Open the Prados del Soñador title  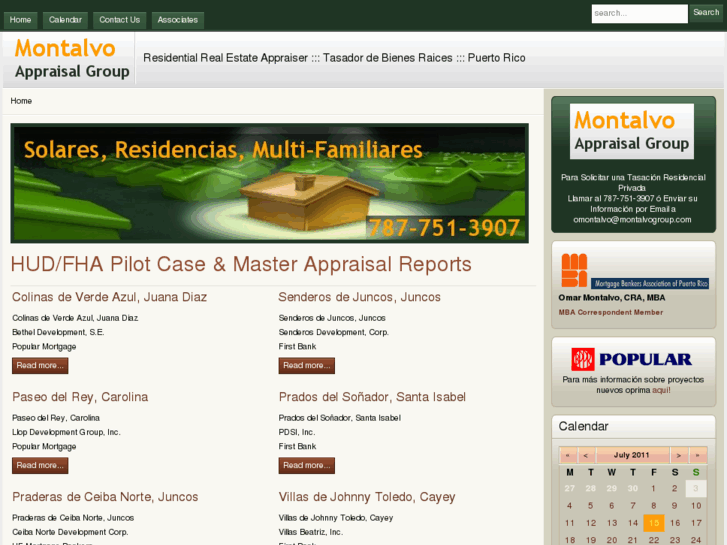click(x=372, y=397)
